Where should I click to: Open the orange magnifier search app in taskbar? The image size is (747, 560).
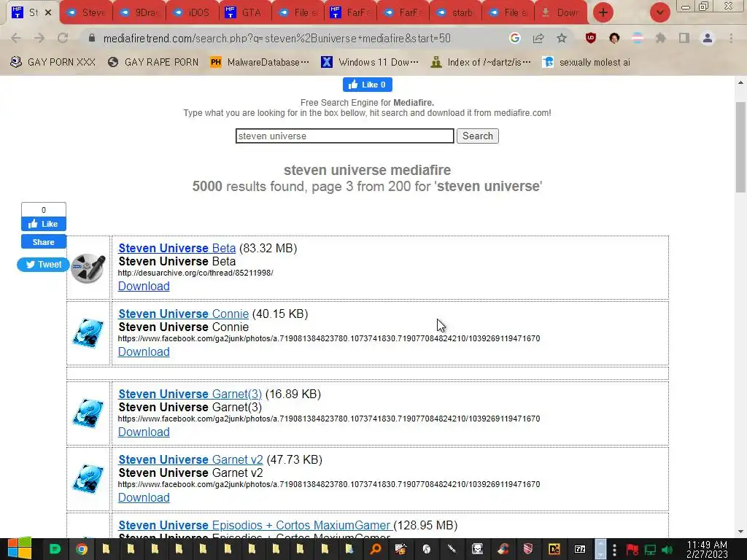click(376, 549)
